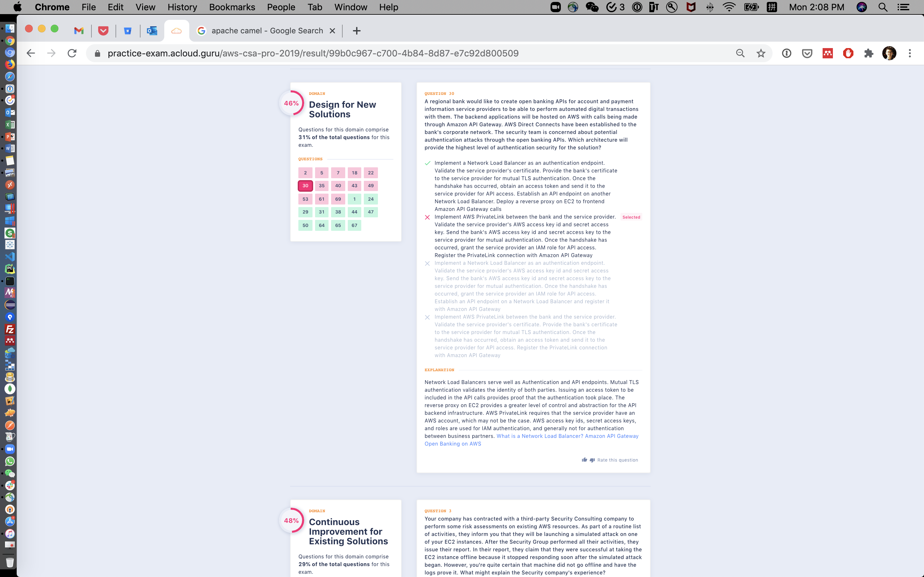Bookmark this page with star icon

[761, 54]
